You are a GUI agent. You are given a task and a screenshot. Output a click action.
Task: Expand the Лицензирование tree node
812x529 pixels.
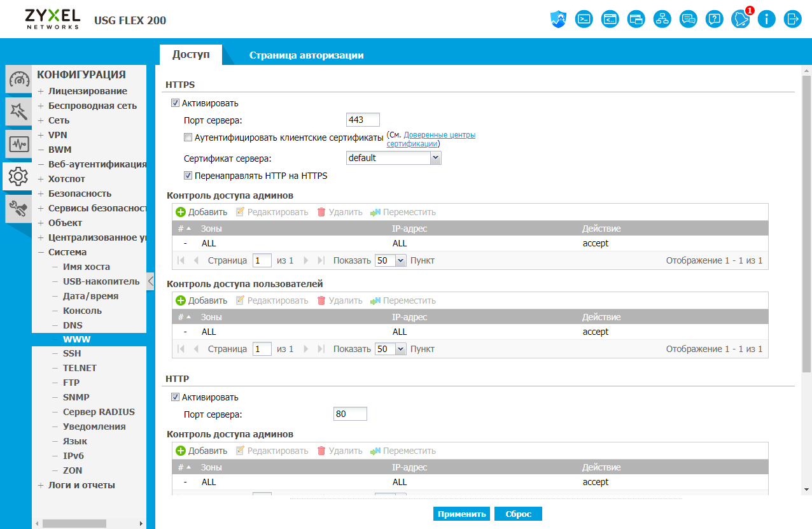coord(40,91)
